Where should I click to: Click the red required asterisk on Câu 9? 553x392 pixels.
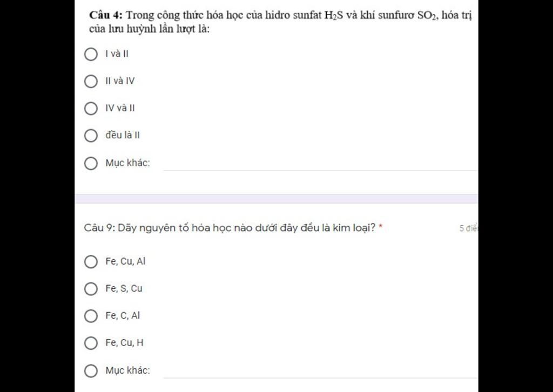tap(381, 227)
